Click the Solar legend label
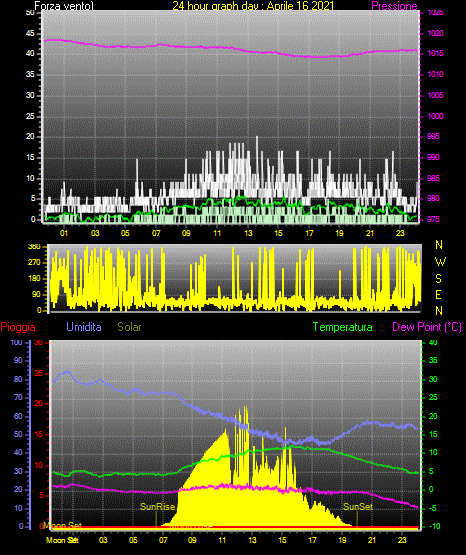 (x=129, y=327)
